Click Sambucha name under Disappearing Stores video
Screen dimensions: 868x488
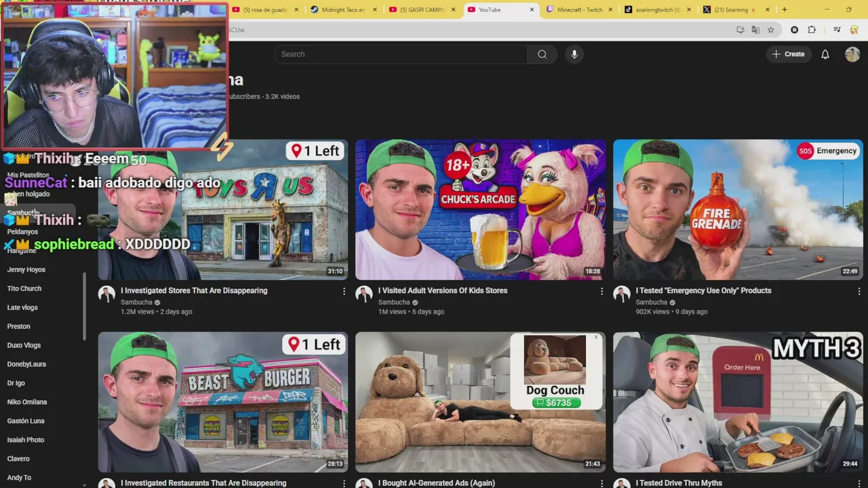click(136, 302)
